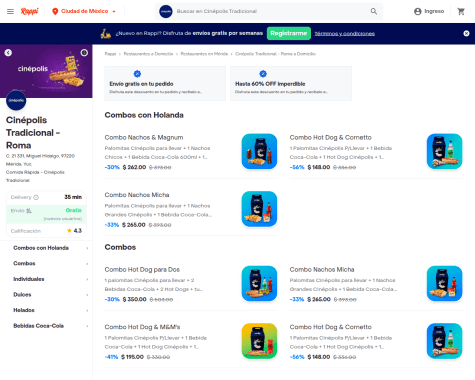Viewport: 475px width, 380px height.
Task: Click the Delivery info clock icon
Action: tap(36, 197)
